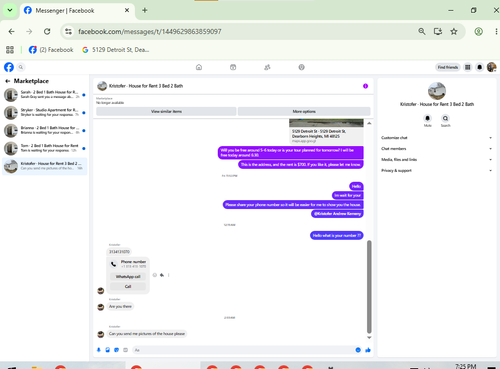Viewport: 500px width, 369px height.
Task: Open the 5129 Detroit St map link preview
Action: 326,131
